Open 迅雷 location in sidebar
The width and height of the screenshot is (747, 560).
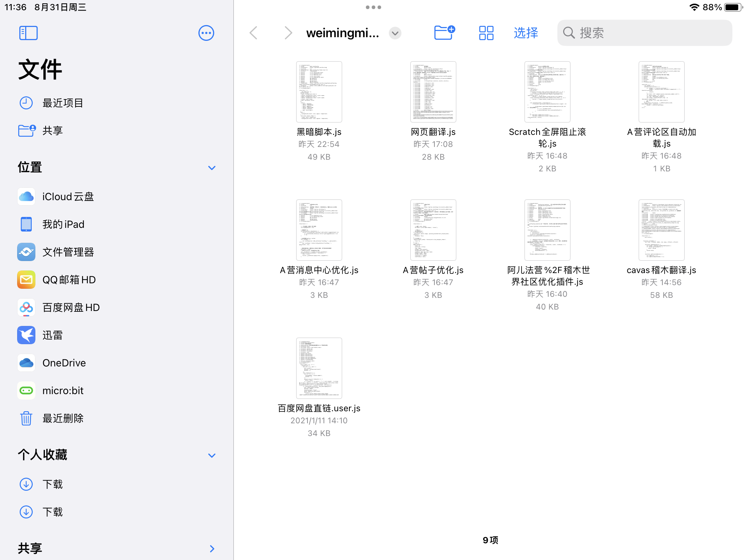coord(117,335)
